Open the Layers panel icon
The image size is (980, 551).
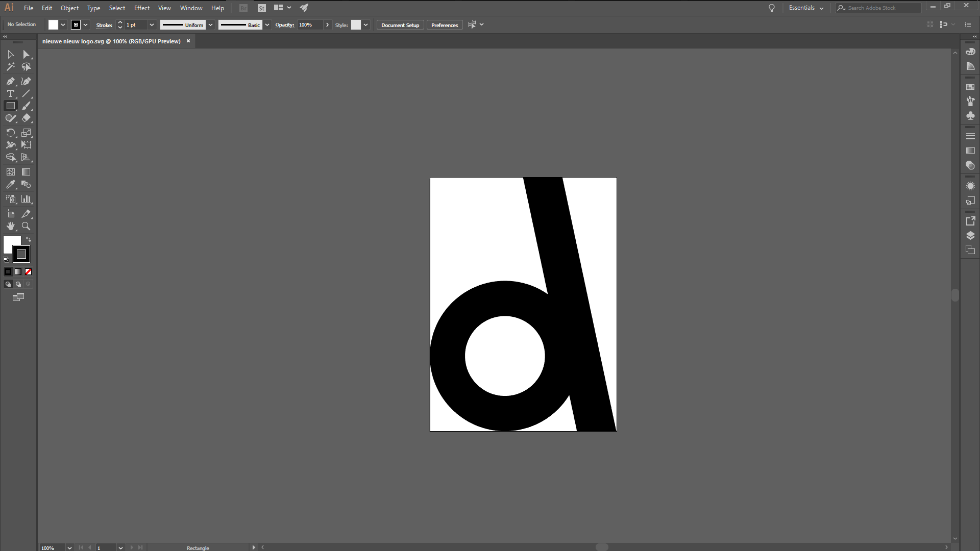pyautogui.click(x=970, y=235)
